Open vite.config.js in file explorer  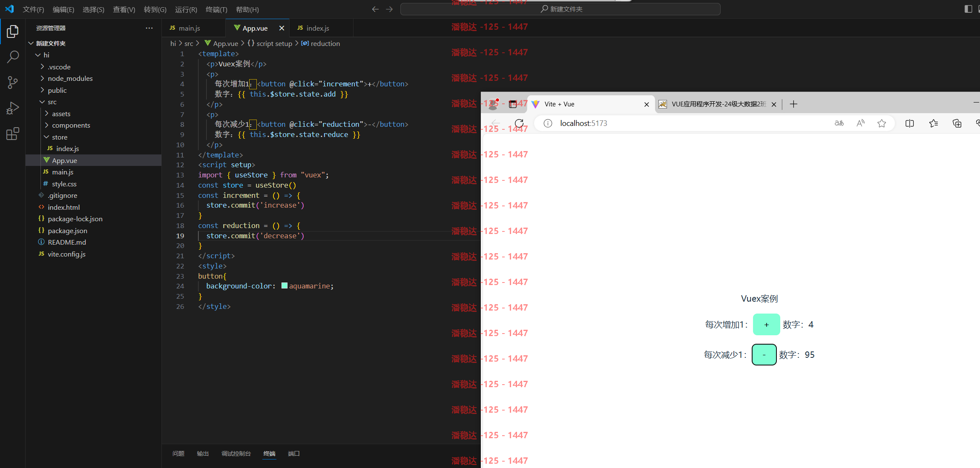93,254
